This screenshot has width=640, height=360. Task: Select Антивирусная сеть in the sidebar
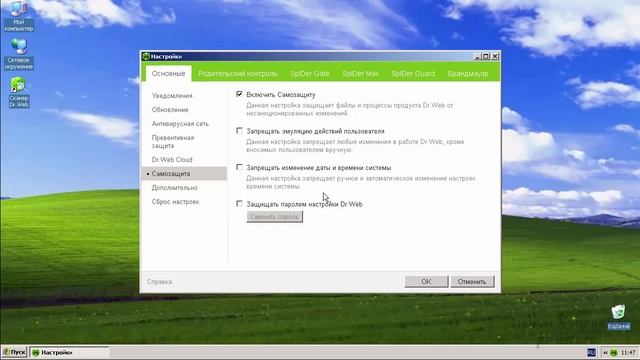coord(180,124)
